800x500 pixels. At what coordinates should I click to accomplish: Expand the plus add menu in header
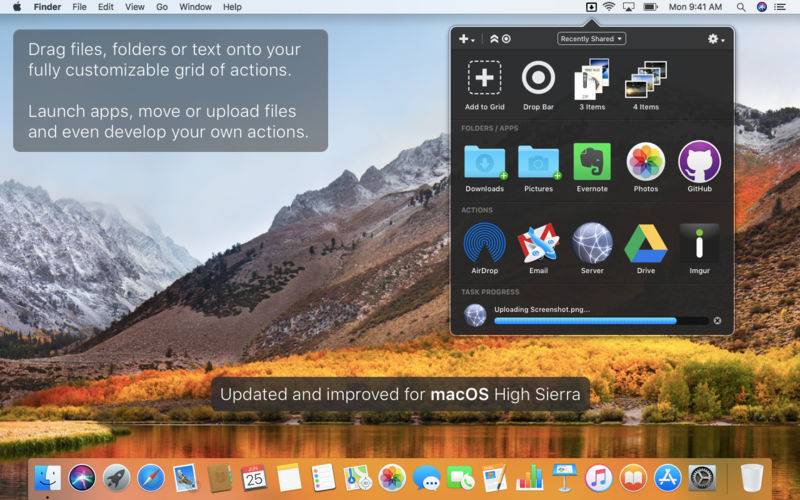[466, 39]
